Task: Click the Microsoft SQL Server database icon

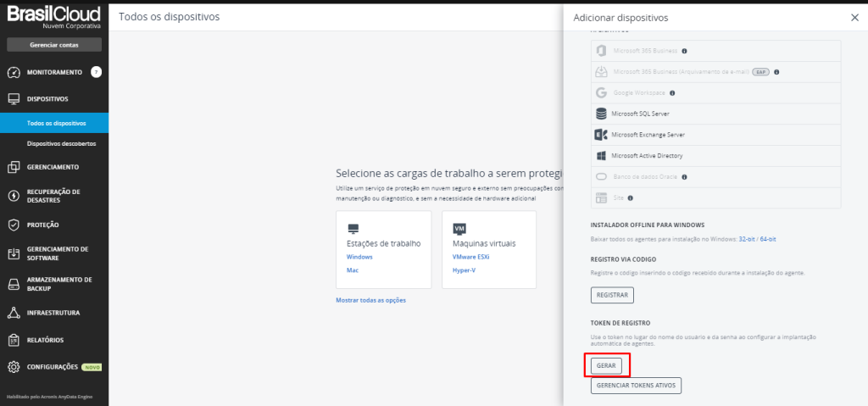Action: point(601,114)
